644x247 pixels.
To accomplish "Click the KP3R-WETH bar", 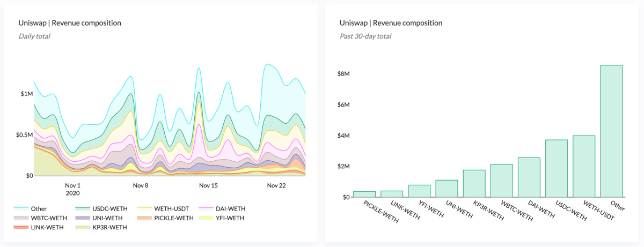I will tap(474, 183).
